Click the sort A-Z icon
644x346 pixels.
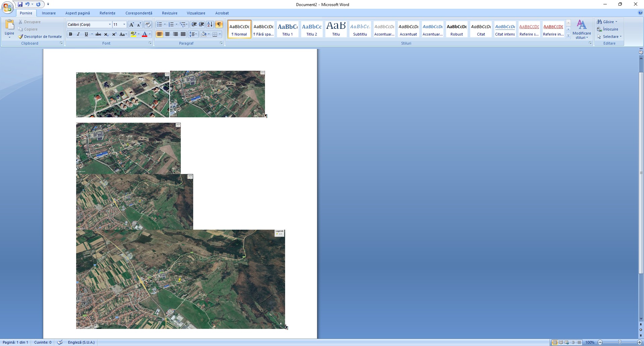210,24
